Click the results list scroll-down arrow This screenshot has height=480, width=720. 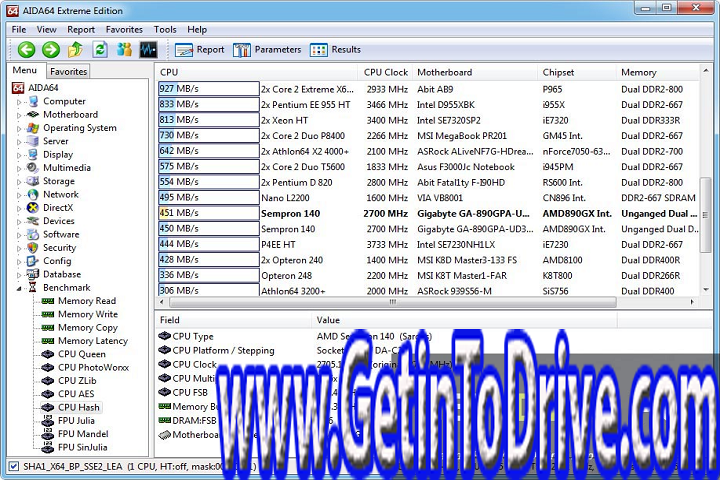tap(706, 290)
